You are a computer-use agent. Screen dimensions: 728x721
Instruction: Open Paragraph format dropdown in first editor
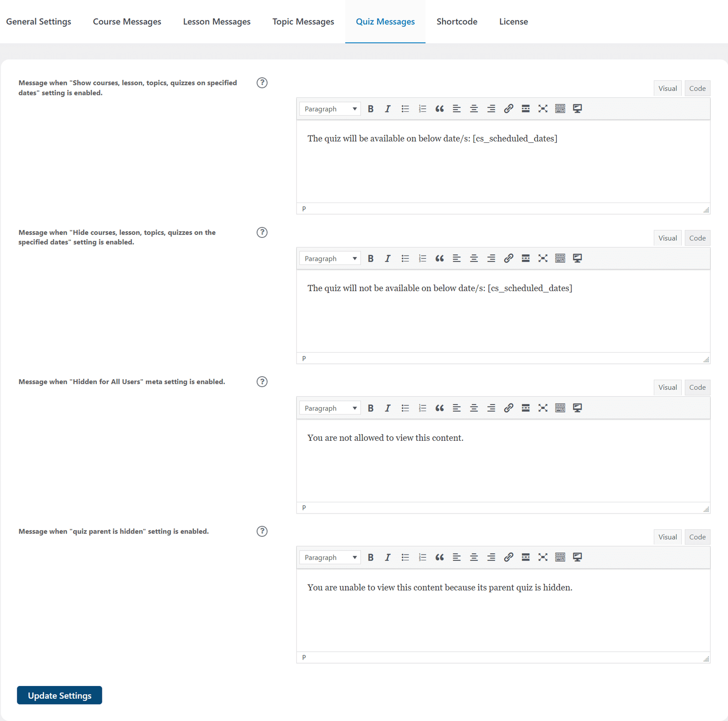330,109
